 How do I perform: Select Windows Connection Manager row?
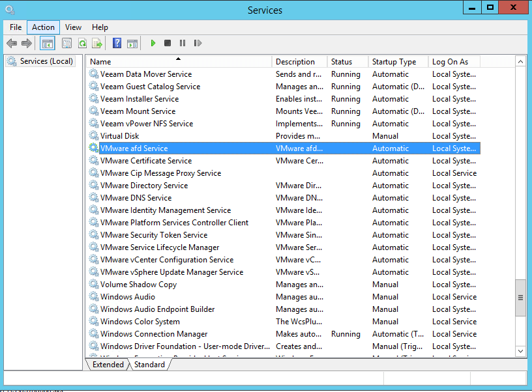click(x=284, y=334)
